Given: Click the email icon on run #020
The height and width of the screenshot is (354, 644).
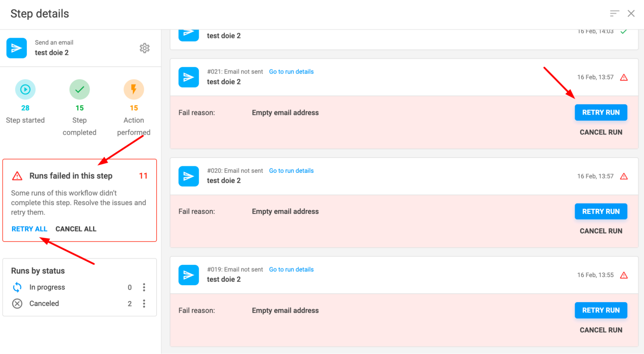Looking at the screenshot, I should [x=189, y=176].
